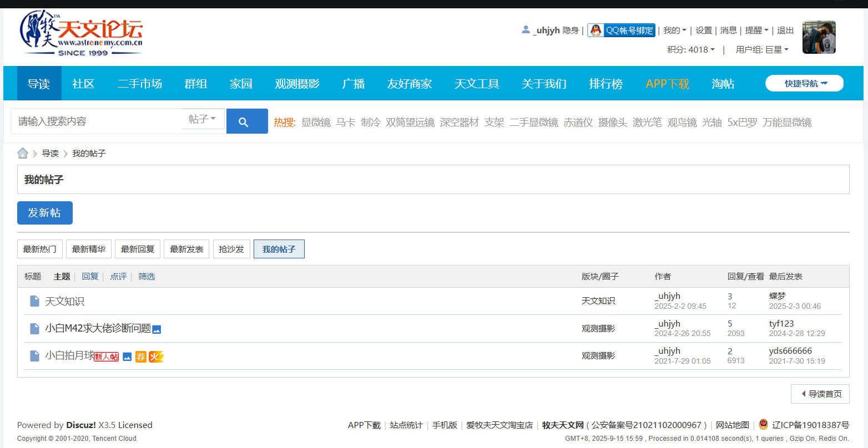Click the 发新帖 button
This screenshot has width=868, height=448.
pos(45,213)
